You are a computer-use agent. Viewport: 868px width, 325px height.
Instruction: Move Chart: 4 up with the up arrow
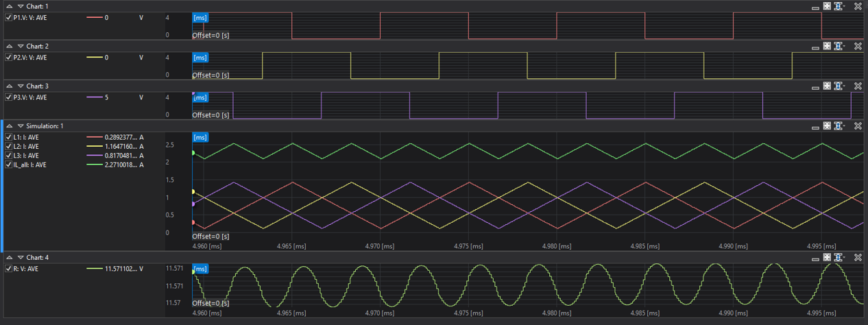[x=10, y=258]
